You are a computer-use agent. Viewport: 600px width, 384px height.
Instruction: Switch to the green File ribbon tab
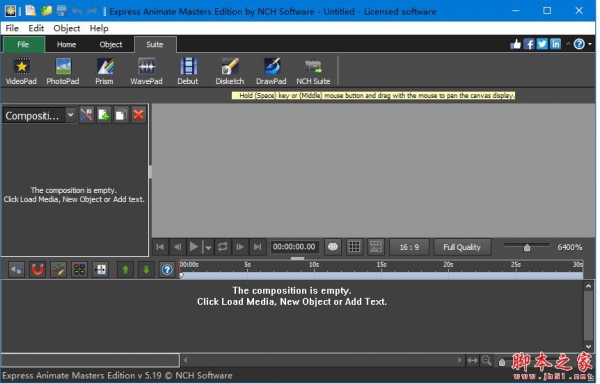[x=23, y=44]
